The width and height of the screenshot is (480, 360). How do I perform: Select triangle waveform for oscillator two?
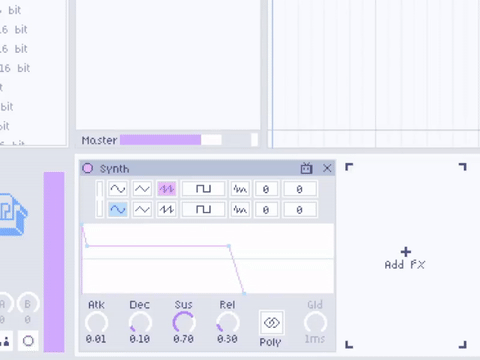142,209
